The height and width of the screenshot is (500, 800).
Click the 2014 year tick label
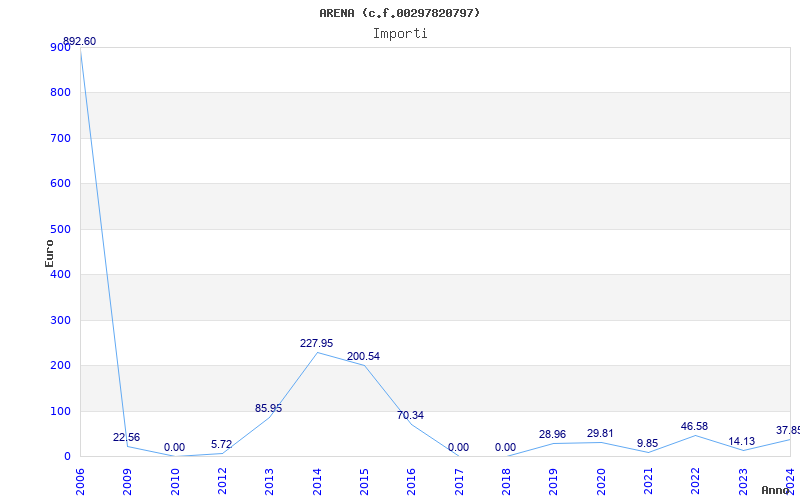[x=317, y=481]
